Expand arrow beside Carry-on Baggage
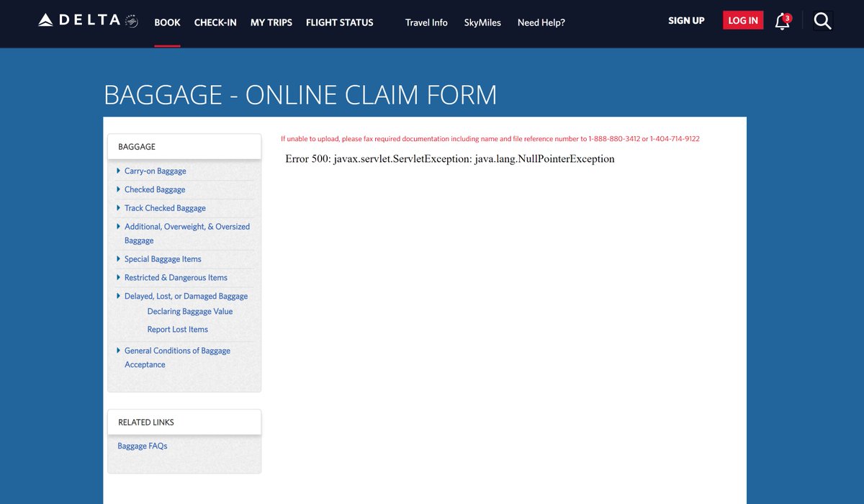 [x=119, y=171]
